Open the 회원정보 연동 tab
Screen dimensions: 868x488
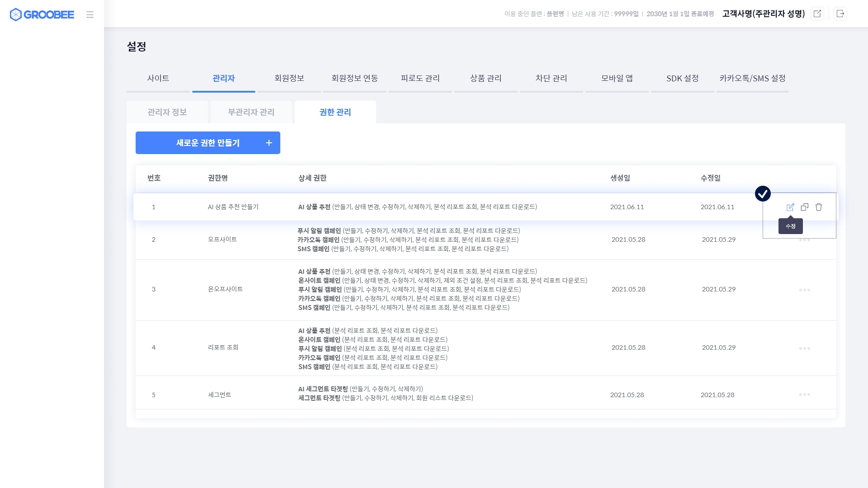click(x=355, y=78)
